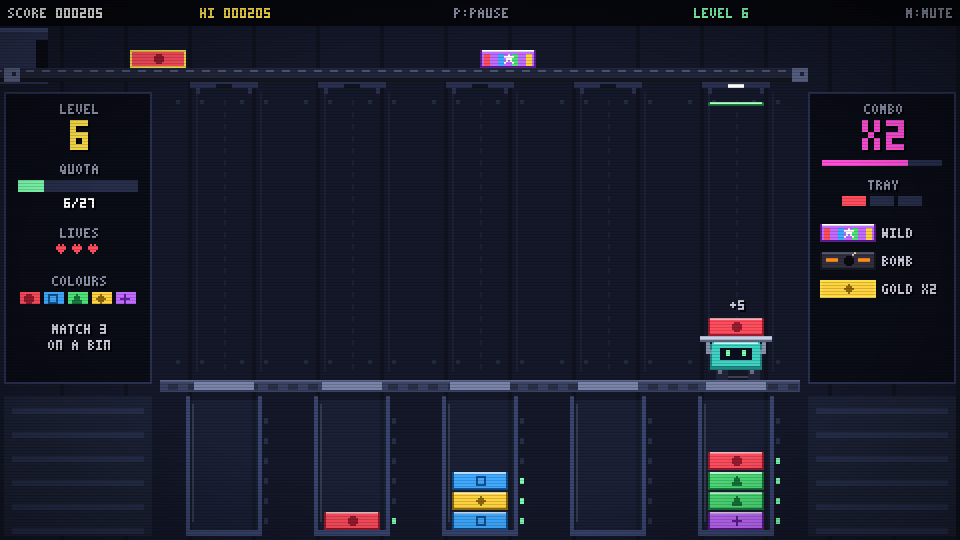This screenshot has width=960, height=540.
Task: Select the red colour swatch in COLOURS
Action: coord(30,298)
